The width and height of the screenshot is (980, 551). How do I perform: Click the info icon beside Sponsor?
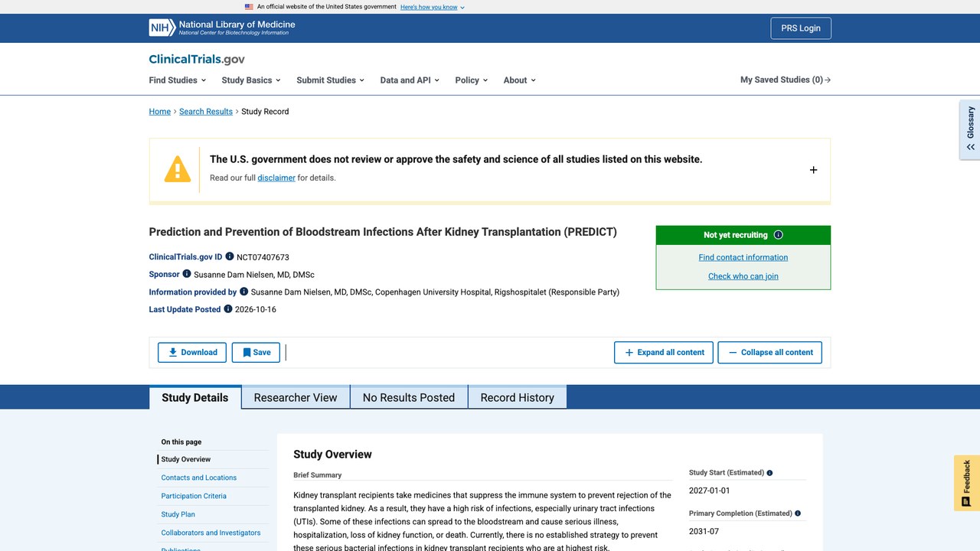pyautogui.click(x=187, y=273)
